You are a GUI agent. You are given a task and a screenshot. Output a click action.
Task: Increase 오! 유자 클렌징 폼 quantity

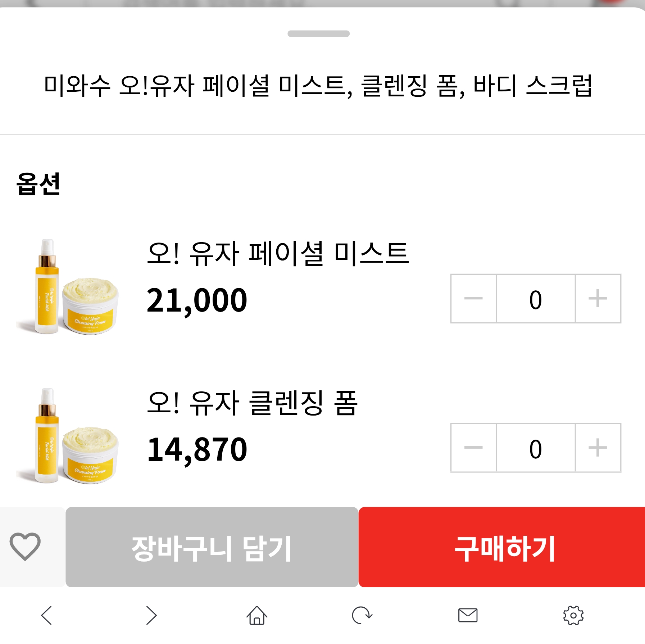pyautogui.click(x=598, y=448)
